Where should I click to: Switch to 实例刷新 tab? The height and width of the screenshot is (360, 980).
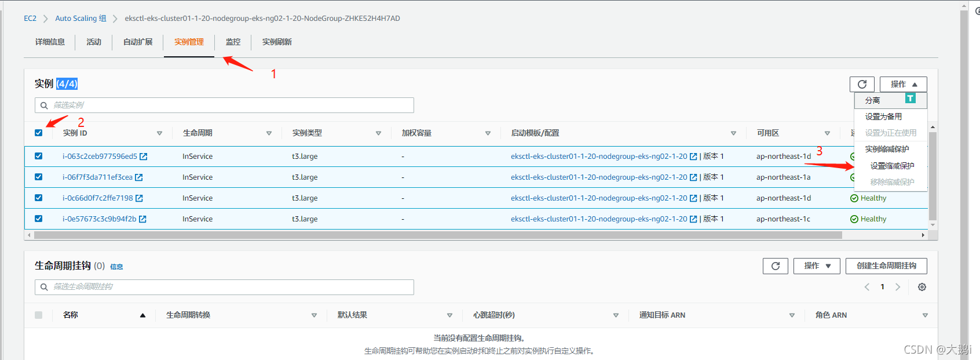coord(277,42)
